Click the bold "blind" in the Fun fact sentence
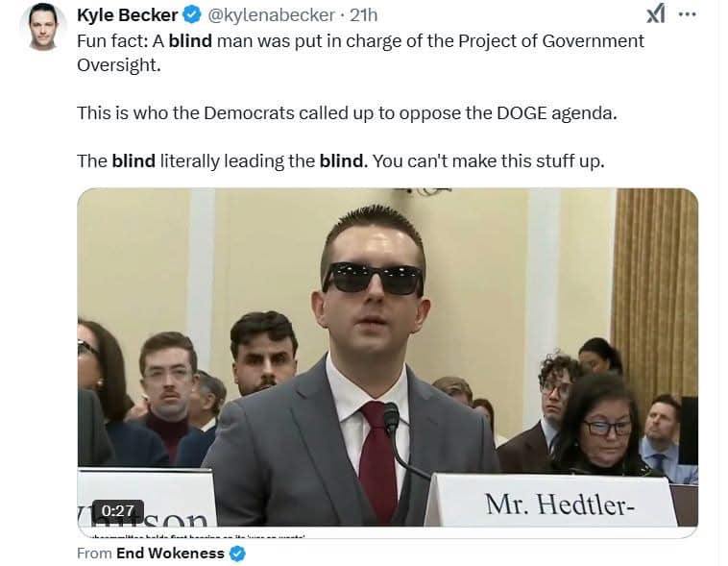The width and height of the screenshot is (728, 566). 190,41
